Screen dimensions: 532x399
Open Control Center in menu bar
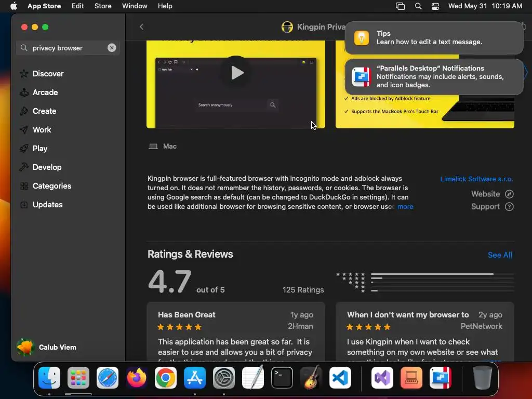pos(435,6)
